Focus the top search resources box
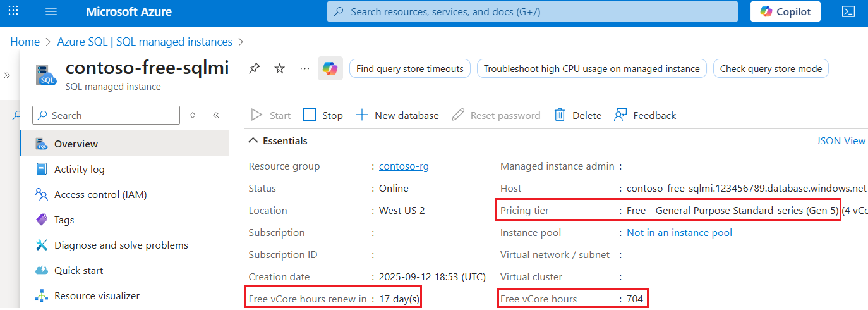868x310 pixels. click(533, 11)
